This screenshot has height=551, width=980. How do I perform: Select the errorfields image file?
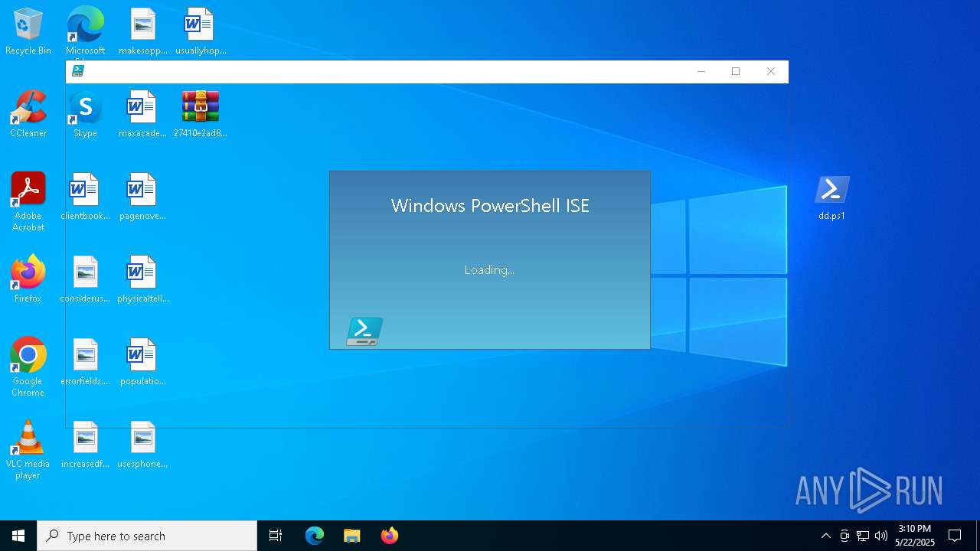point(85,361)
